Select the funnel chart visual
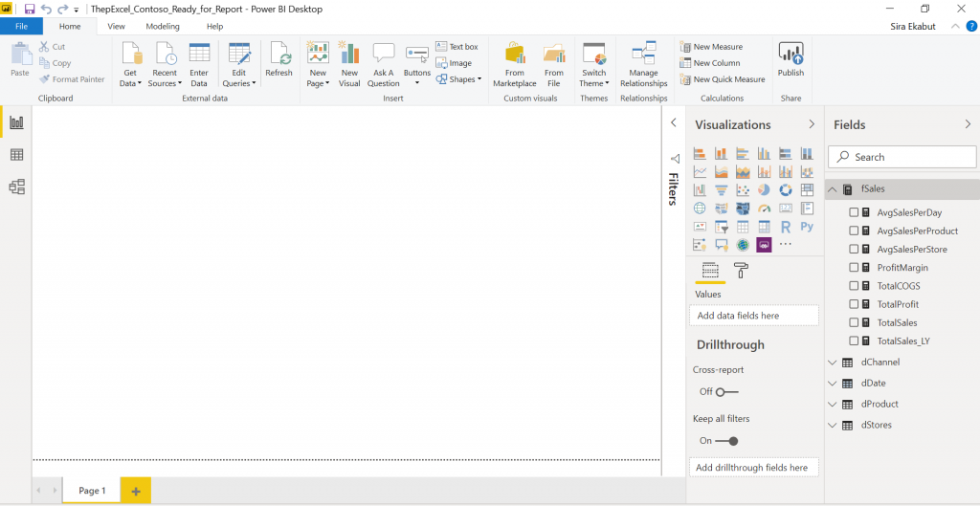The height and width of the screenshot is (506, 980). (722, 189)
